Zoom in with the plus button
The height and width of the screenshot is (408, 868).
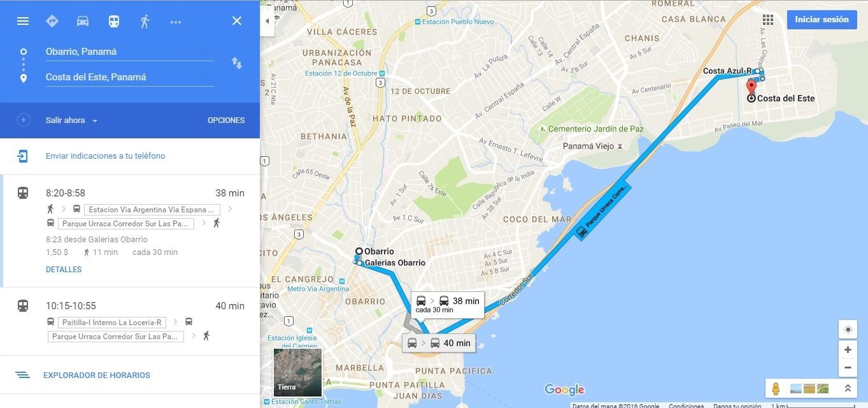coord(848,349)
